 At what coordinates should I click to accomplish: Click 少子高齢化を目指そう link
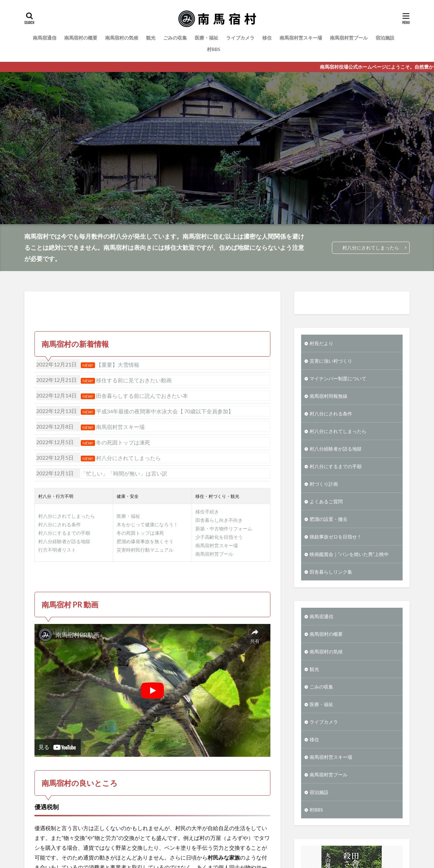pyautogui.click(x=219, y=537)
